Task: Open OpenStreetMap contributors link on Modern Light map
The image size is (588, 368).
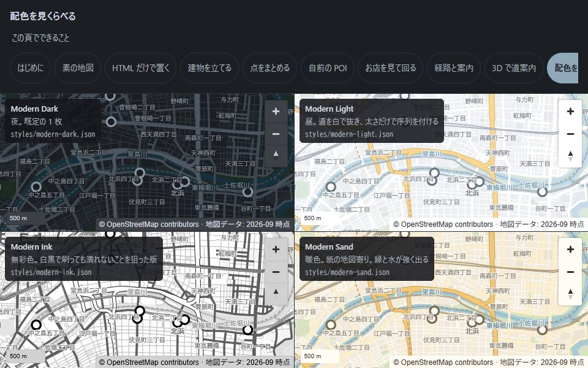Action: point(443,224)
